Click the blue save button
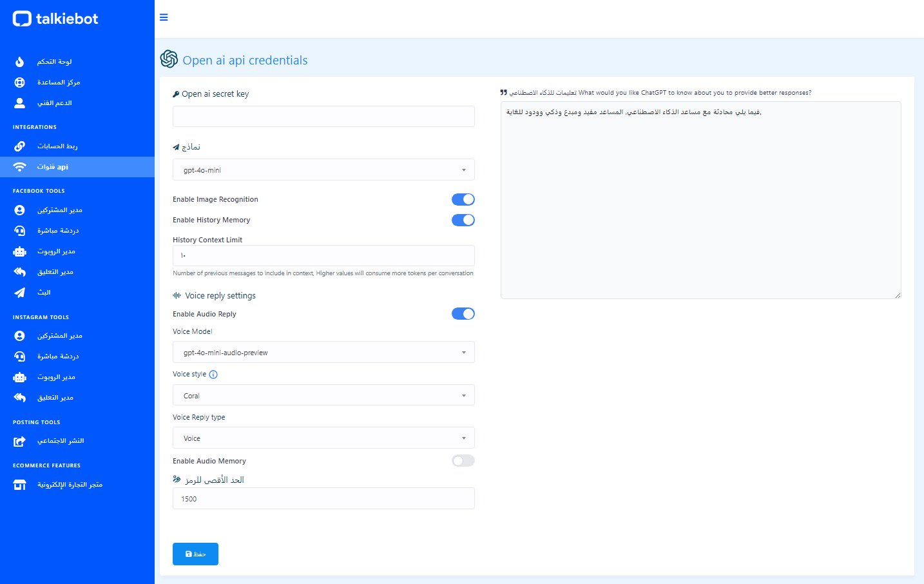This screenshot has width=924, height=584. 195,554
